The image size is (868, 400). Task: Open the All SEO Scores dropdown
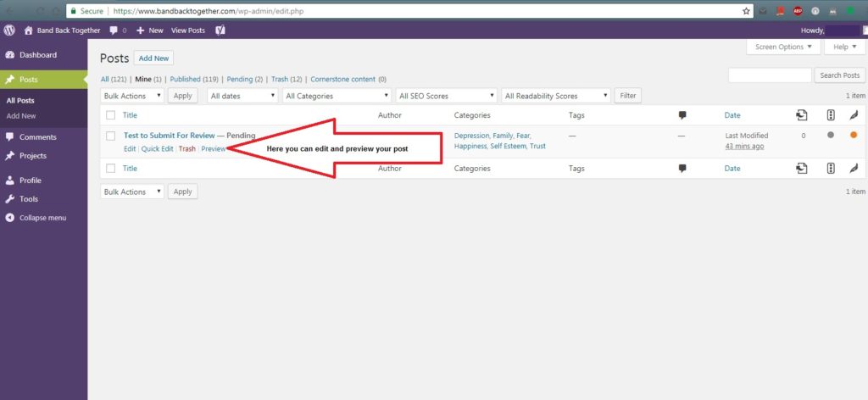coord(446,96)
